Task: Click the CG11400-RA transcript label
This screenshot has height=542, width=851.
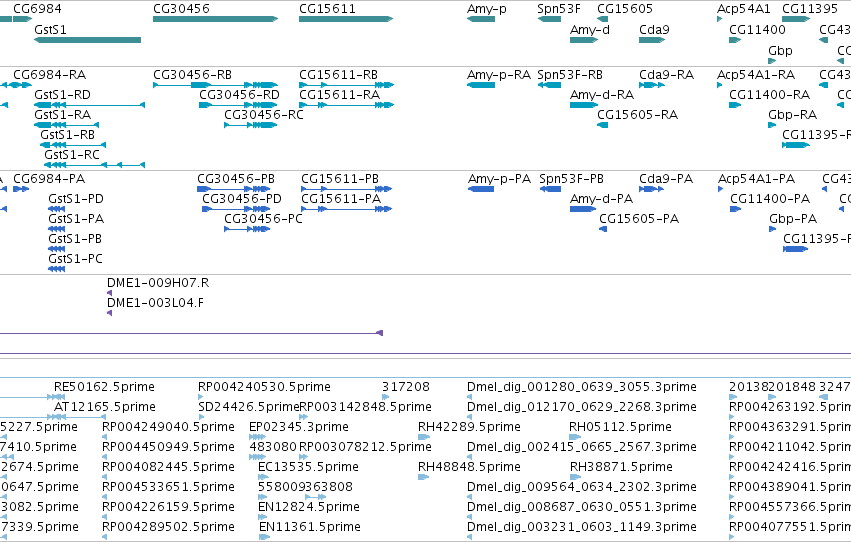Action: [x=770, y=95]
